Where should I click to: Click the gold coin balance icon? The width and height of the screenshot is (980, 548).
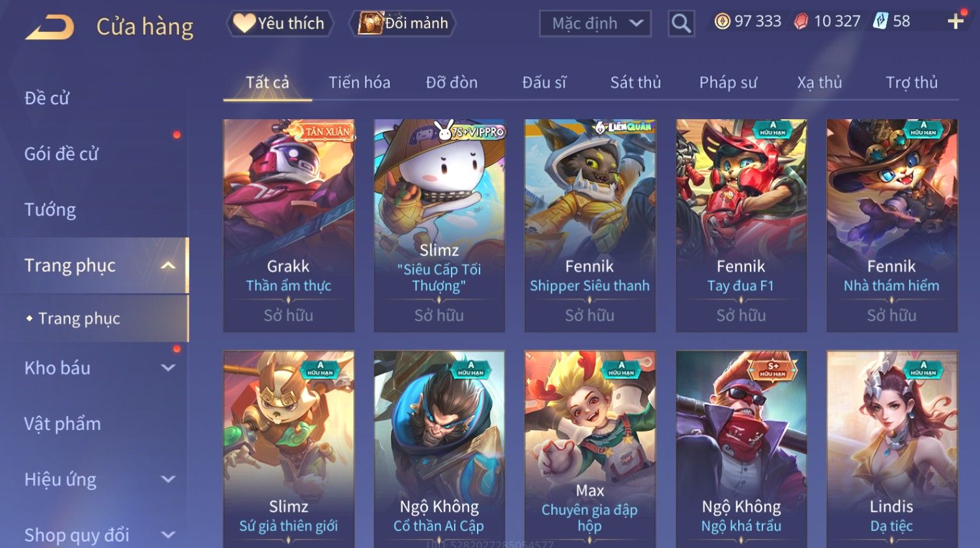click(x=722, y=22)
